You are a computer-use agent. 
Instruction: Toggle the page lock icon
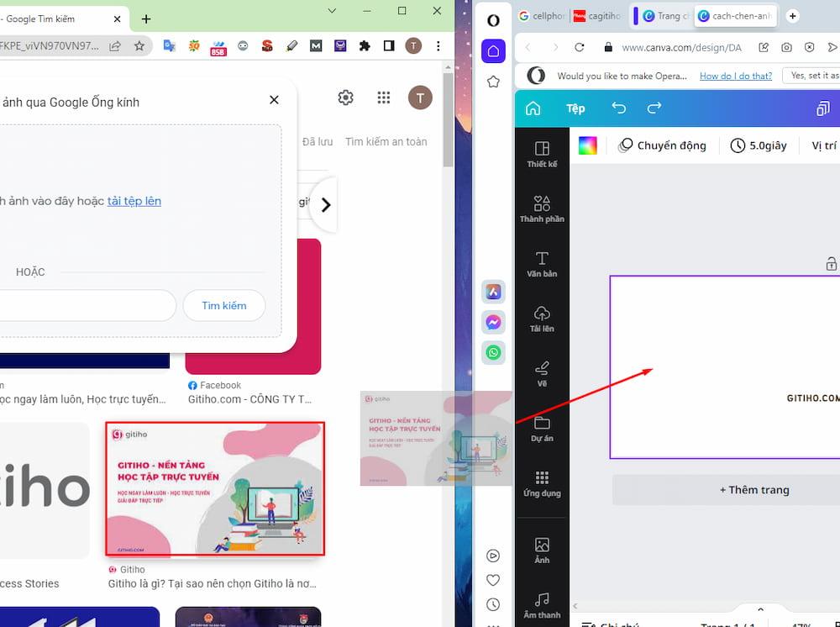831,264
